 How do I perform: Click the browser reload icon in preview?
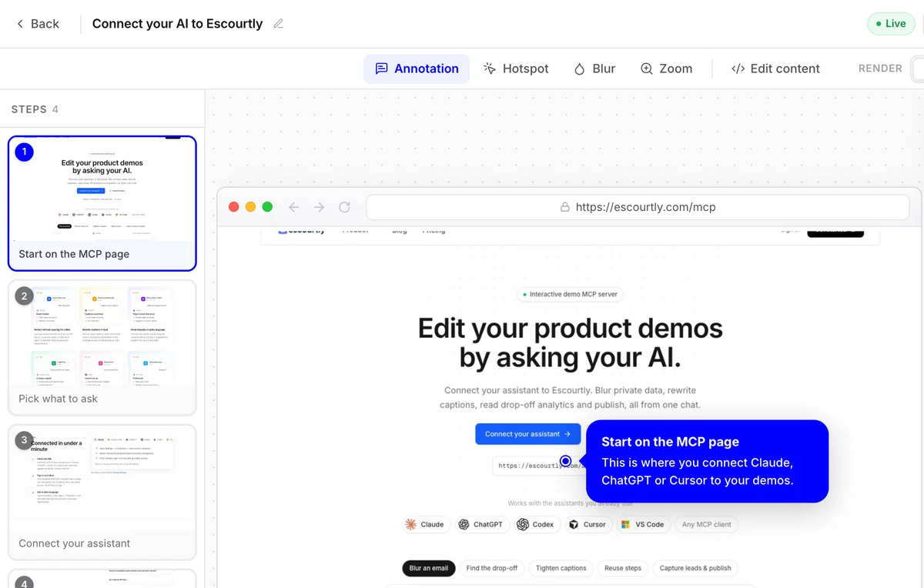(344, 207)
